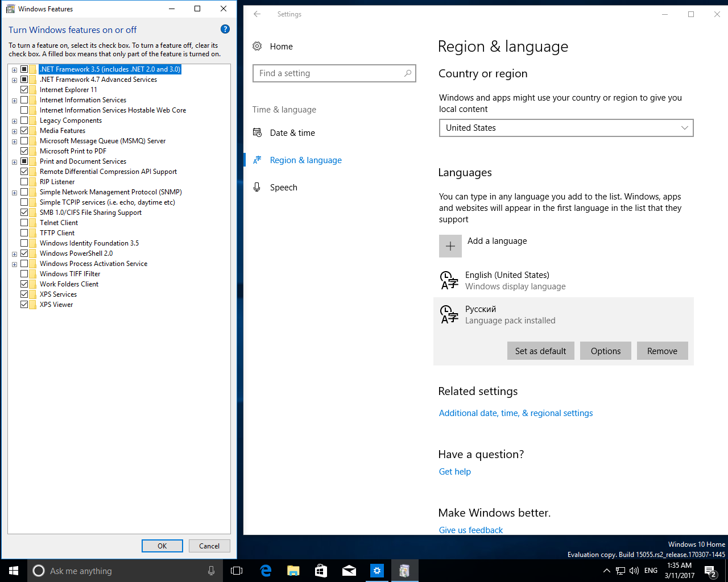Open the Store icon on the taskbar

pos(321,571)
